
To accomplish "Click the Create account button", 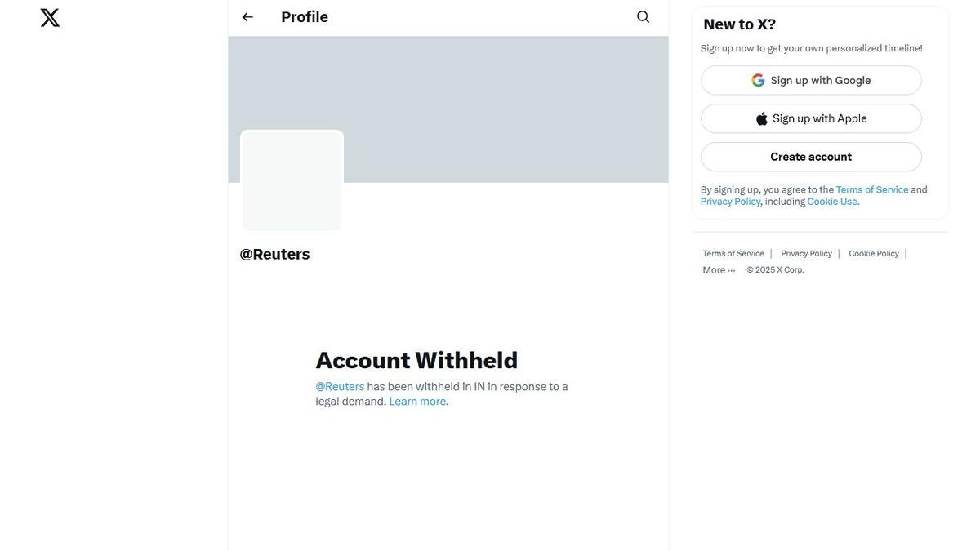I will (x=811, y=157).
